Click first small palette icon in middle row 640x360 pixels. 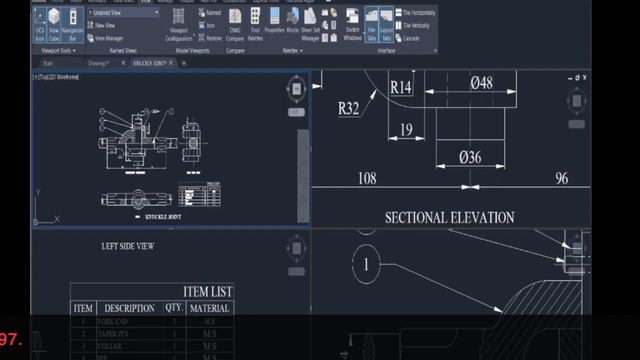(325, 25)
